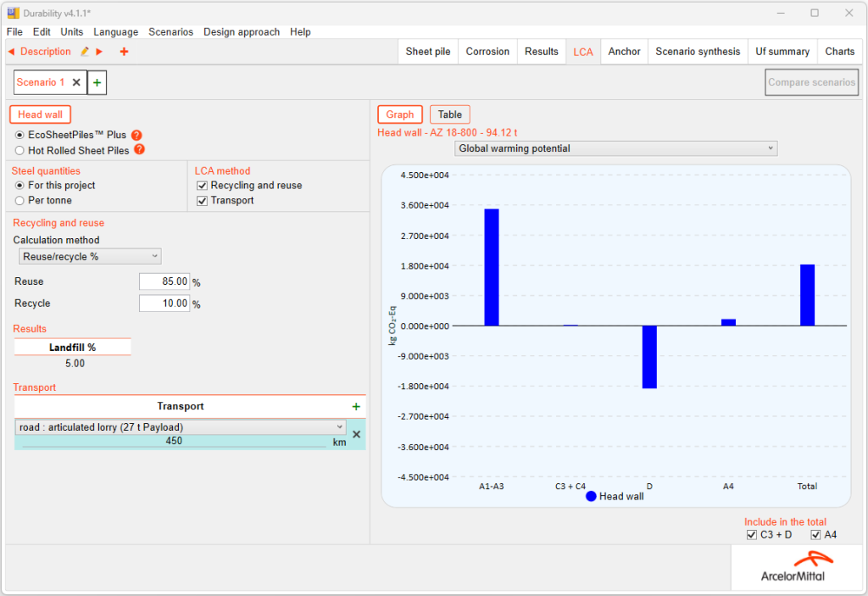The image size is (868, 596).
Task: Open help for Hot Rolled Sheet Piles
Action: click(140, 149)
